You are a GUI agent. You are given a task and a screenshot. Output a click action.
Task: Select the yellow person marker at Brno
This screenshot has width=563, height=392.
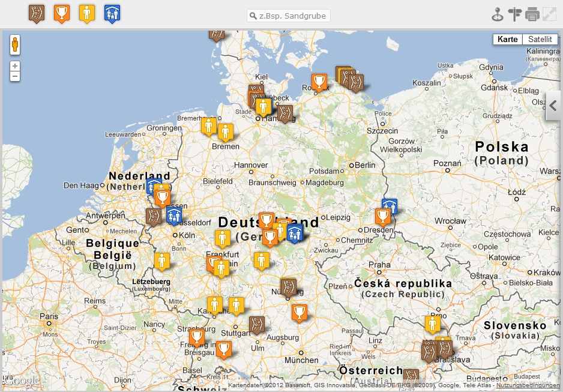433,324
